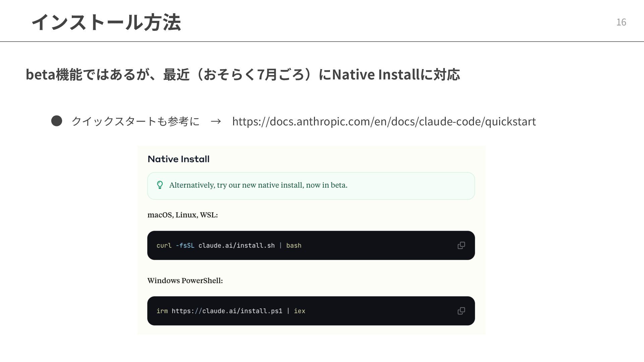This screenshot has height=362, width=644.
Task: Click the 'Windows PowerShell:' label
Action: [x=185, y=281]
